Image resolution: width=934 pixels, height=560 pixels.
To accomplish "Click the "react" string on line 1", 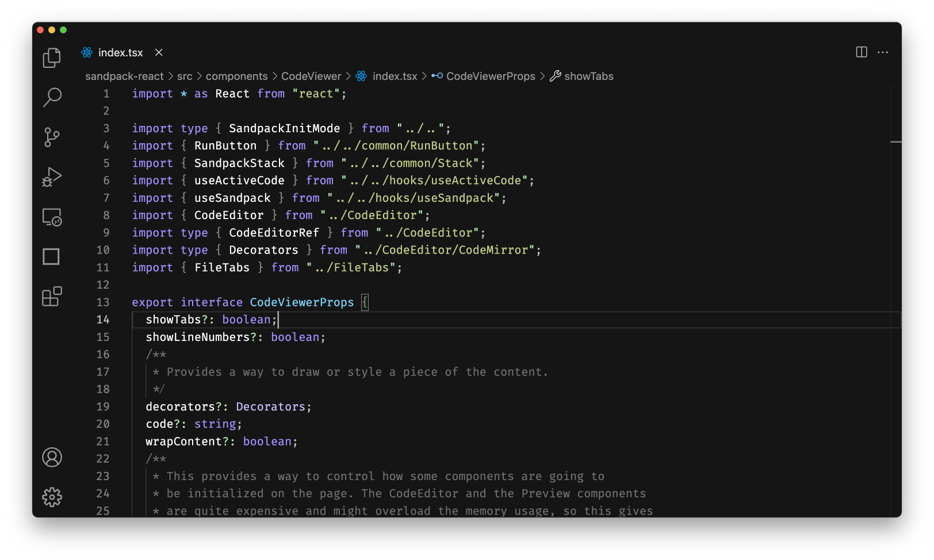I will point(316,94).
